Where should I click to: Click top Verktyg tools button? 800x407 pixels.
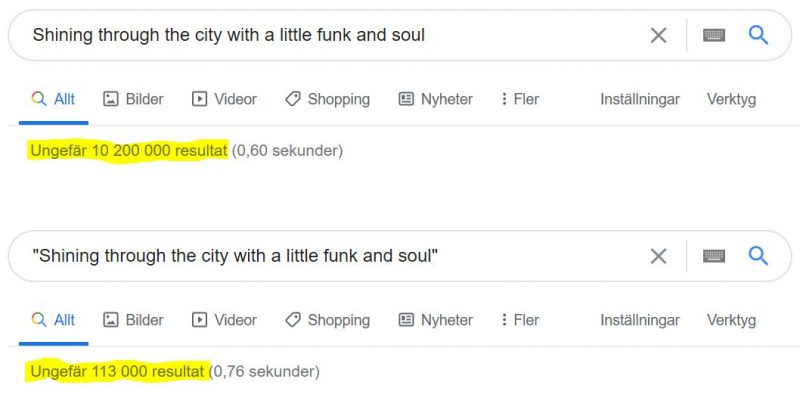731,99
